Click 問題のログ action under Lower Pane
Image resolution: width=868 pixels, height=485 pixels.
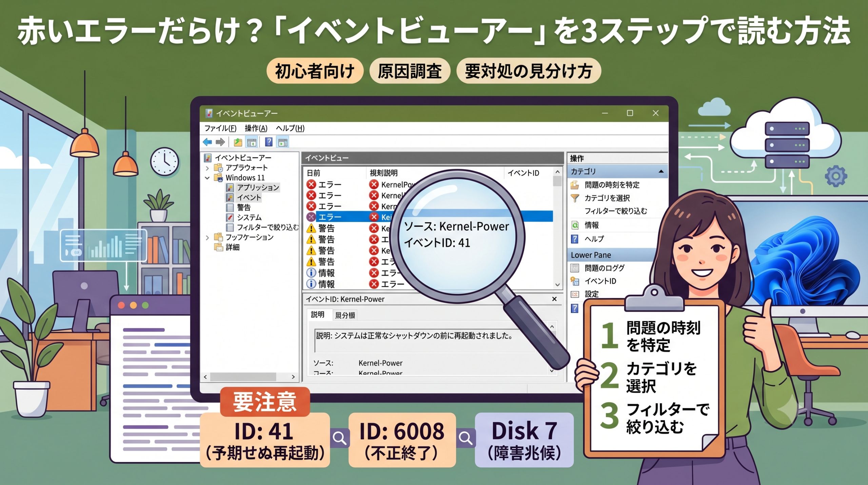pos(597,268)
